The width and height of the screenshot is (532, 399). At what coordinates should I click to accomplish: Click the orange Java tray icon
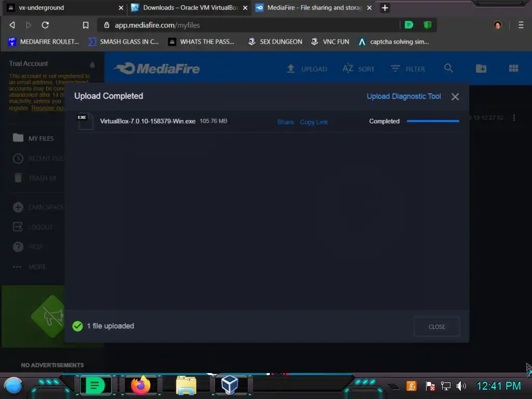pyautogui.click(x=411, y=386)
